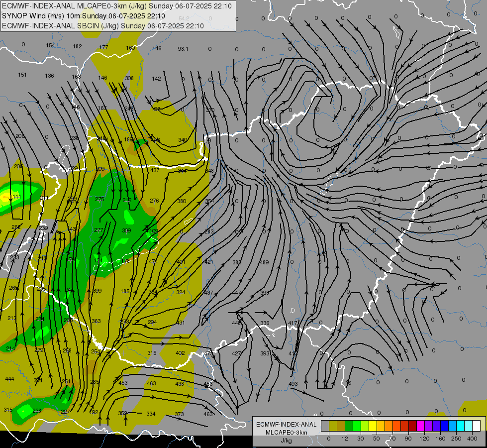Click the map value 474
This screenshot has width=487, height=448.
coord(153,261)
